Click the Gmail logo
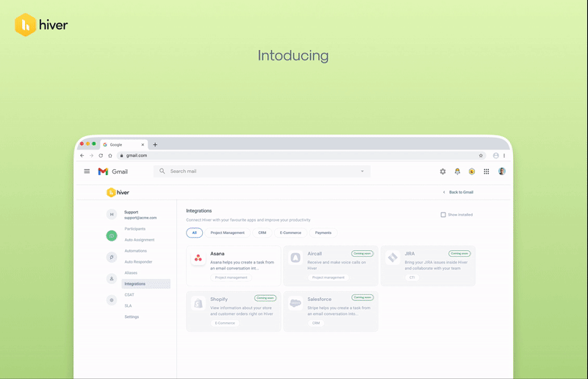 [113, 171]
